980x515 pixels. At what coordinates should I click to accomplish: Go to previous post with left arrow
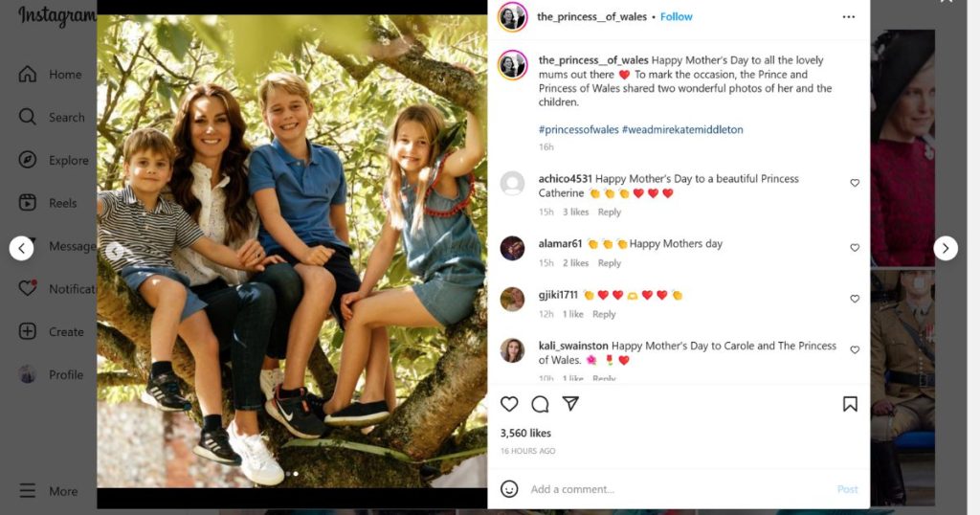pos(21,249)
